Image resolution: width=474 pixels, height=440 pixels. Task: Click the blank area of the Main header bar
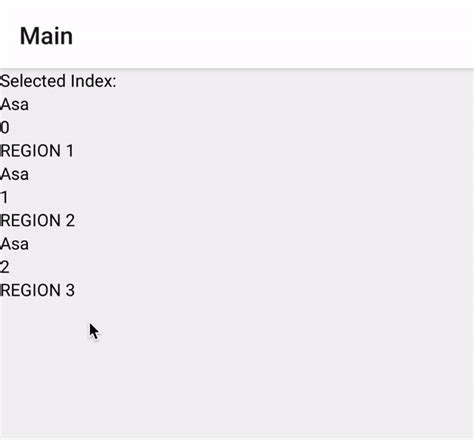[x=267, y=35]
